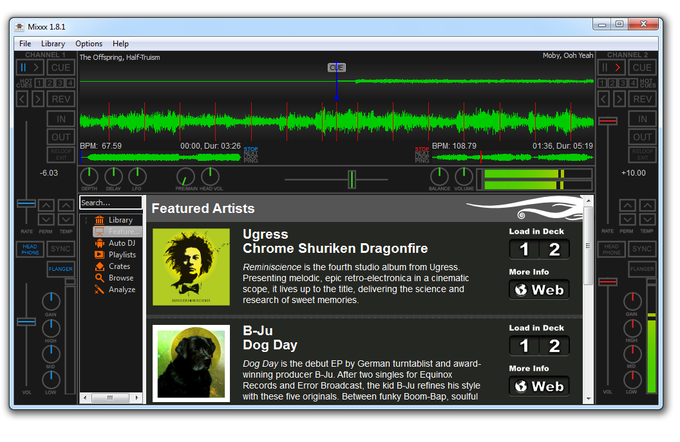This screenshot has width=680, height=442.
Task: Toggle Channel 1 REV reverse playback
Action: (x=61, y=99)
